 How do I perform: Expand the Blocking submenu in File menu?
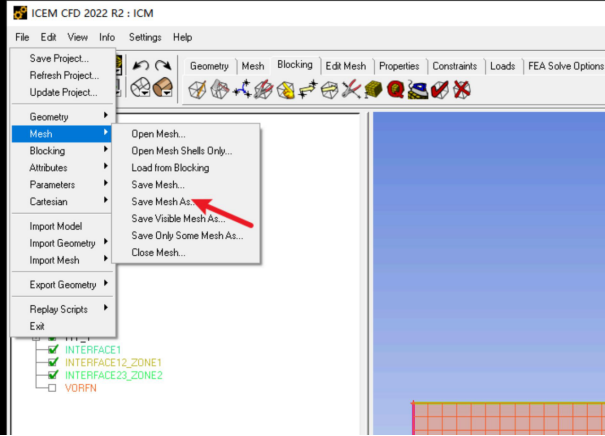pos(63,150)
